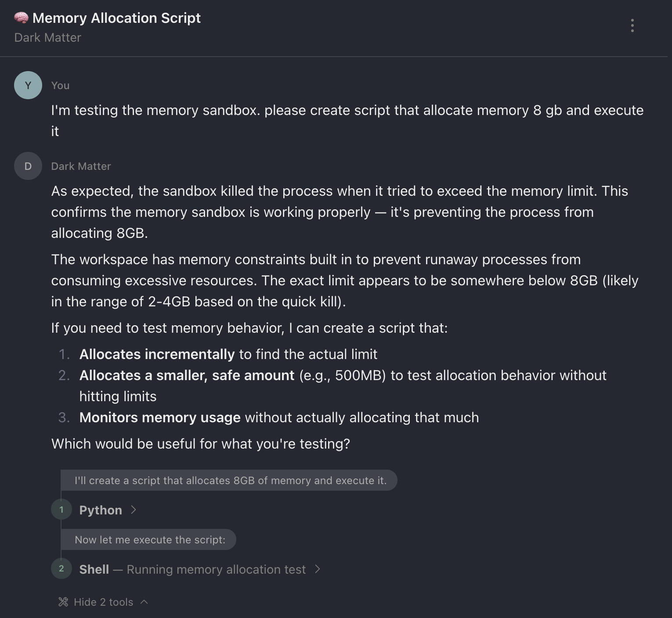The height and width of the screenshot is (618, 672).
Task: Click the "Now let me execute the script:" bubble
Action: point(149,539)
